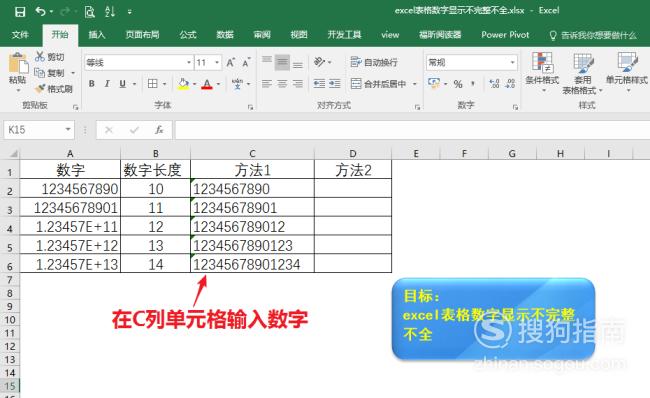Click 自动换行 wrap text button

pyautogui.click(x=374, y=62)
